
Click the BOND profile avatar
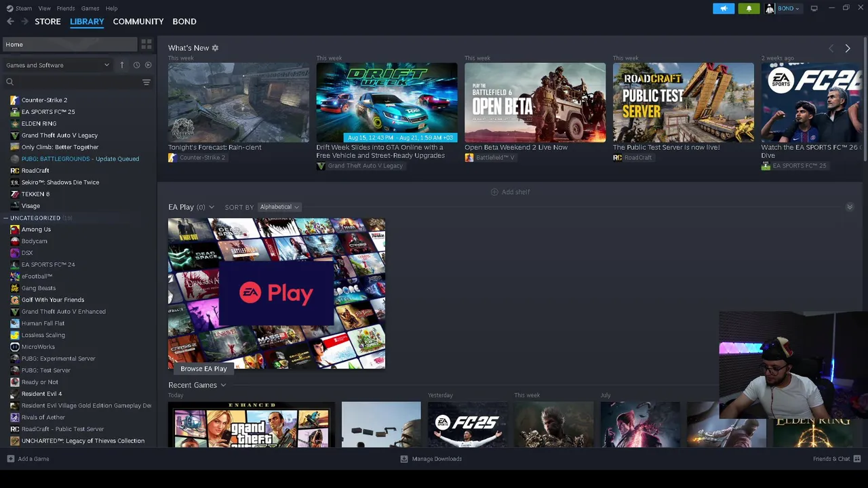point(770,8)
